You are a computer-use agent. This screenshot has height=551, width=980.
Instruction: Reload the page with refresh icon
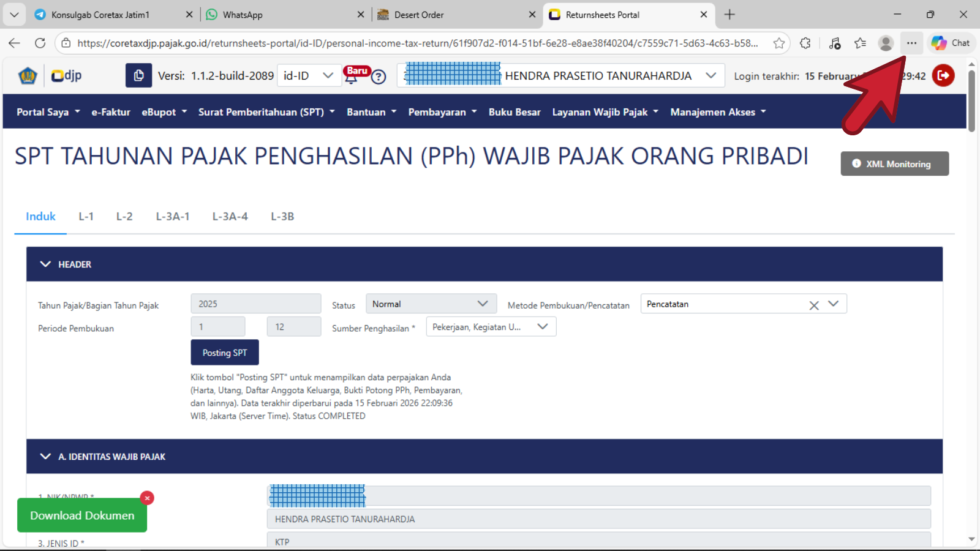coord(40,43)
